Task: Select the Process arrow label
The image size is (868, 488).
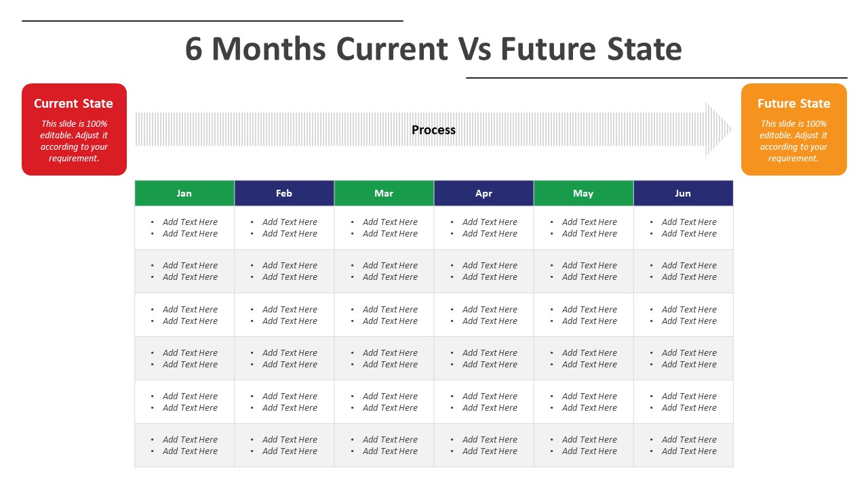Action: tap(433, 130)
